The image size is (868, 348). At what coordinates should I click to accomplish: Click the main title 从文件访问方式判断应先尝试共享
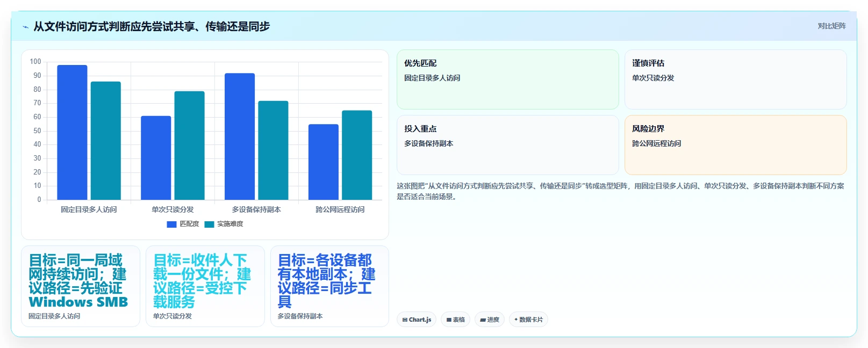[x=152, y=26]
